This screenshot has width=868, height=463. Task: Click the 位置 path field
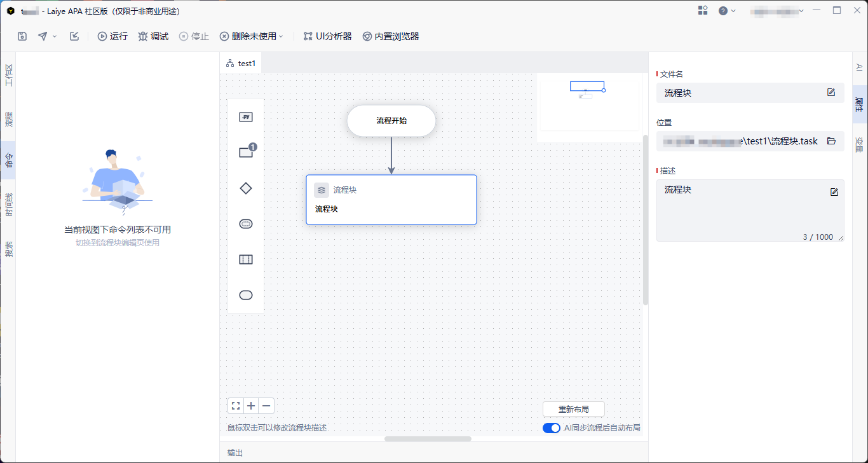coord(750,141)
